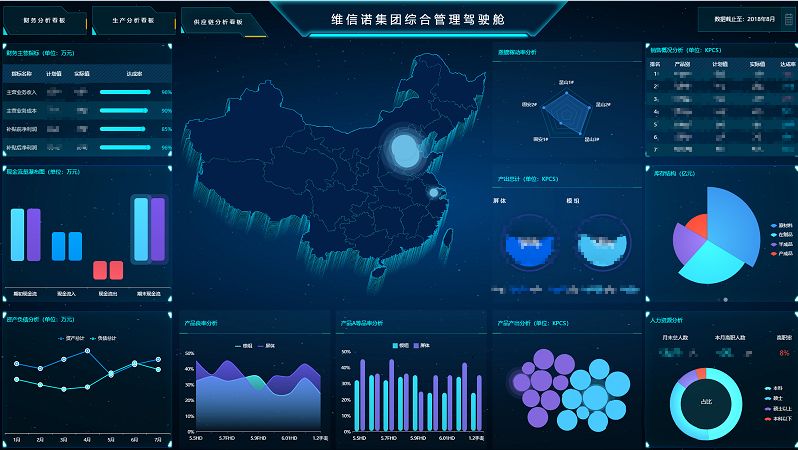798x450 pixels.
Task: Click the purple segment of the HR donut
Action: [x=688, y=379]
